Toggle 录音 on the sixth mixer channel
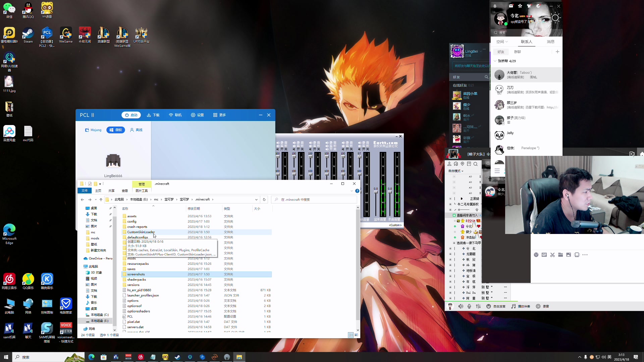The width and height of the screenshot is (644, 362). pyautogui.click(x=364, y=143)
